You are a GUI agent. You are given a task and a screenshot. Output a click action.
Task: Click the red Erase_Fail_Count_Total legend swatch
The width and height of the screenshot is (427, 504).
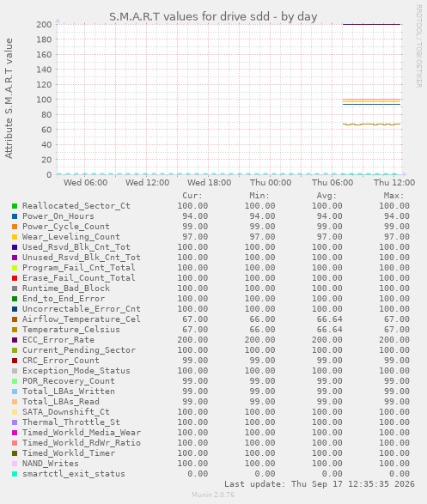(x=15, y=278)
